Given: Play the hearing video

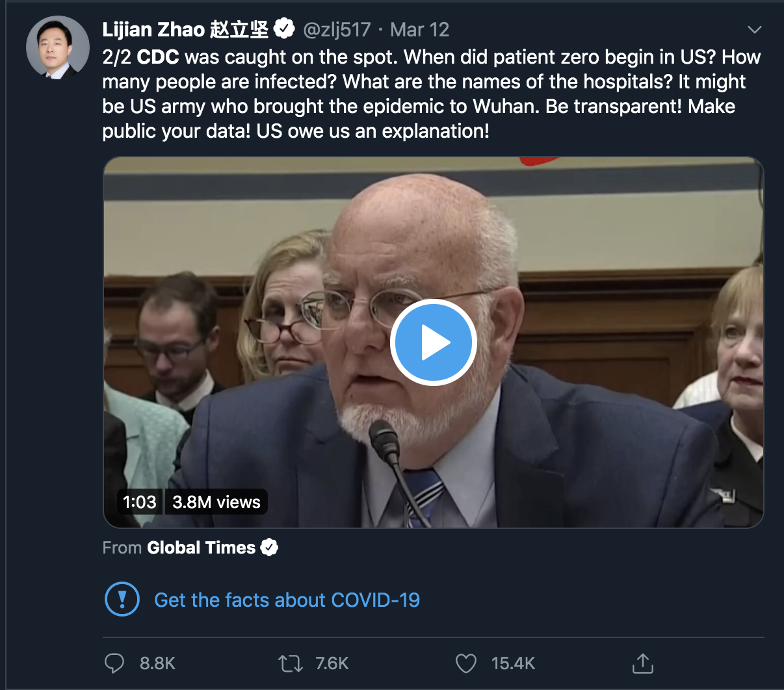Looking at the screenshot, I should tap(433, 342).
